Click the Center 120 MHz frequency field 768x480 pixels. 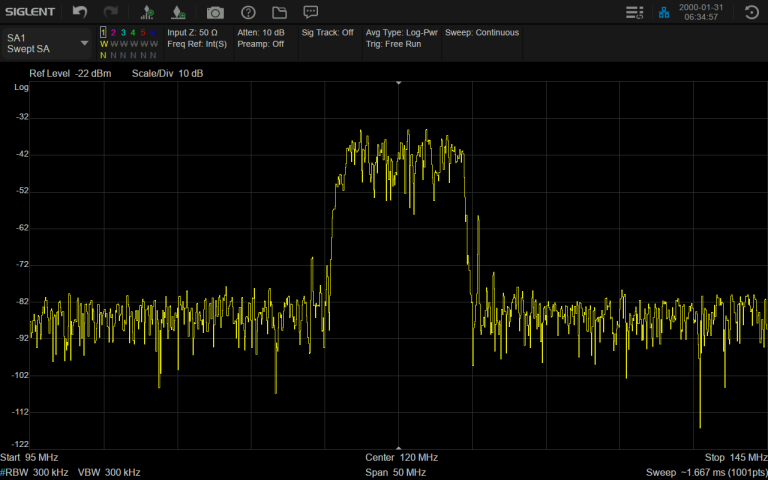[401, 457]
